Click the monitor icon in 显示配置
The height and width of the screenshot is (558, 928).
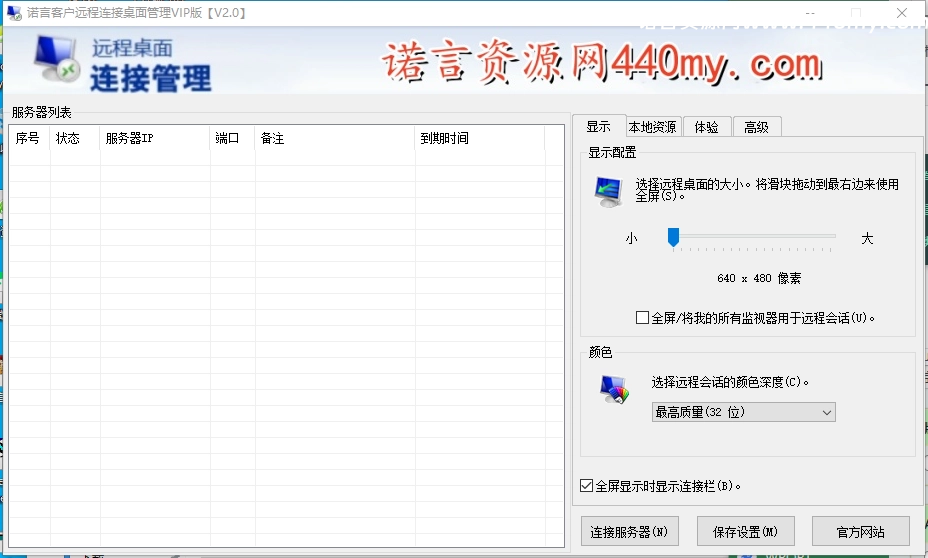coord(608,191)
